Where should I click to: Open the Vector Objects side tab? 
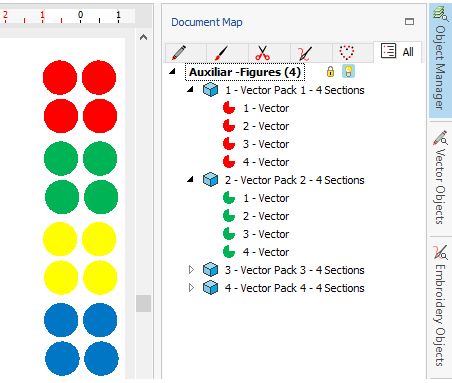pos(440,178)
